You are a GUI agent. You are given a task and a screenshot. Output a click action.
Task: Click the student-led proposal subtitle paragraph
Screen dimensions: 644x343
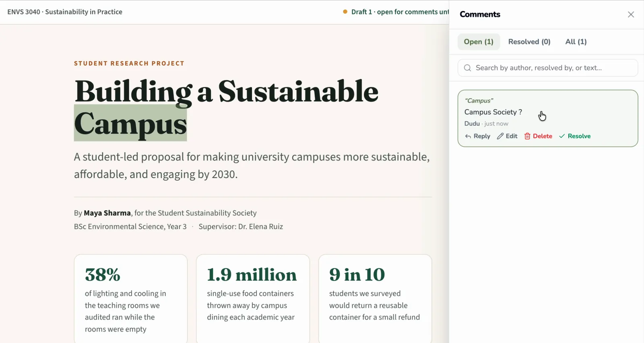click(252, 165)
